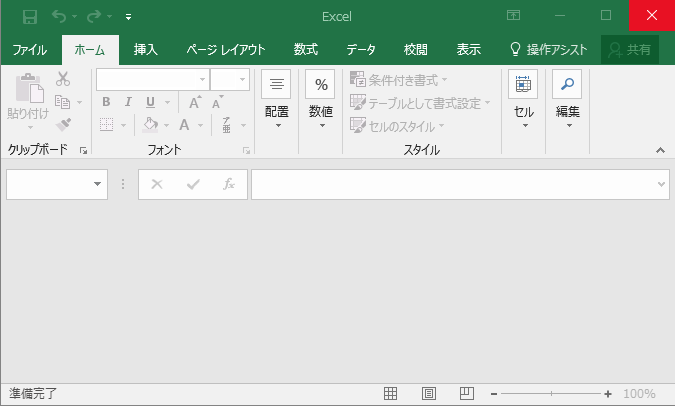The image size is (675, 406).
Task: Click the Fill Color paint bucket
Action: pyautogui.click(x=151, y=125)
